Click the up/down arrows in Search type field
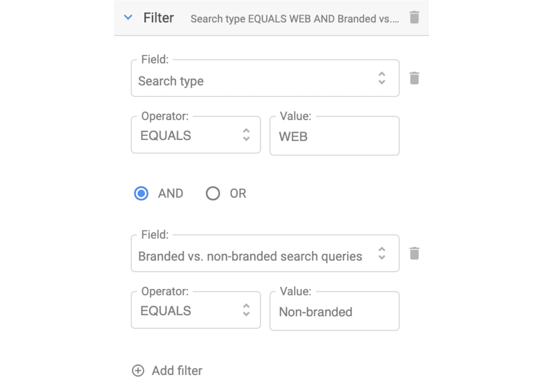 coord(382,78)
